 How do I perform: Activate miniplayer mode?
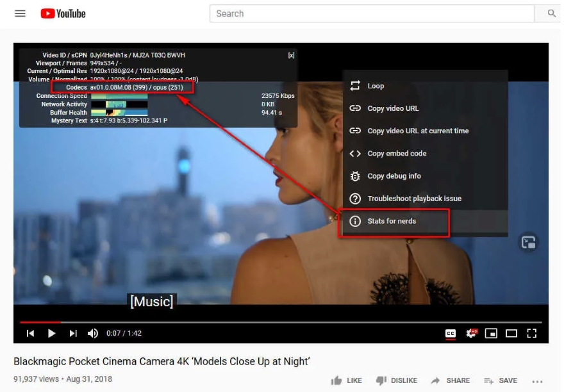tap(492, 333)
